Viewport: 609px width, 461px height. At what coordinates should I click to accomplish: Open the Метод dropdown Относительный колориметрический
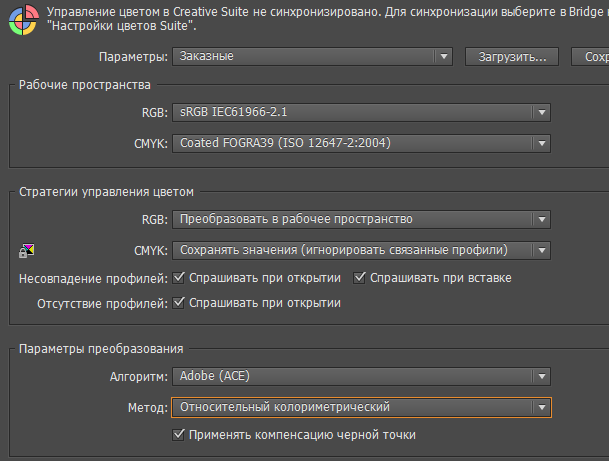pyautogui.click(x=361, y=407)
